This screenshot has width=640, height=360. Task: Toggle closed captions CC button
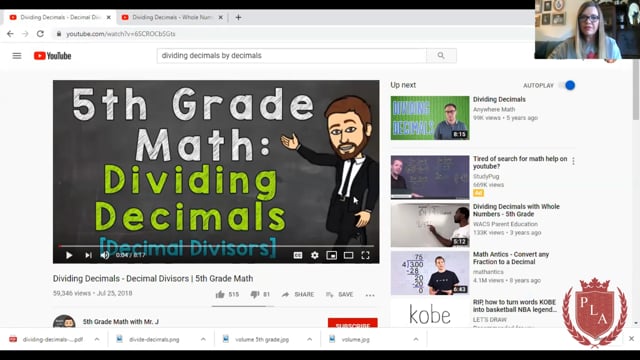click(x=298, y=255)
